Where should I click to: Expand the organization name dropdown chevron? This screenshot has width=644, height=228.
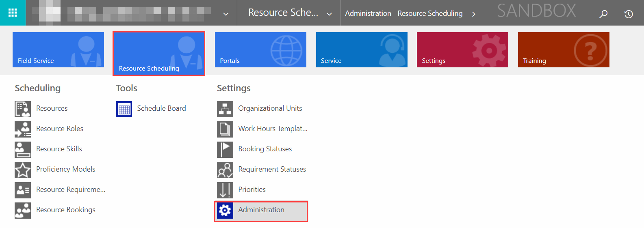(226, 14)
